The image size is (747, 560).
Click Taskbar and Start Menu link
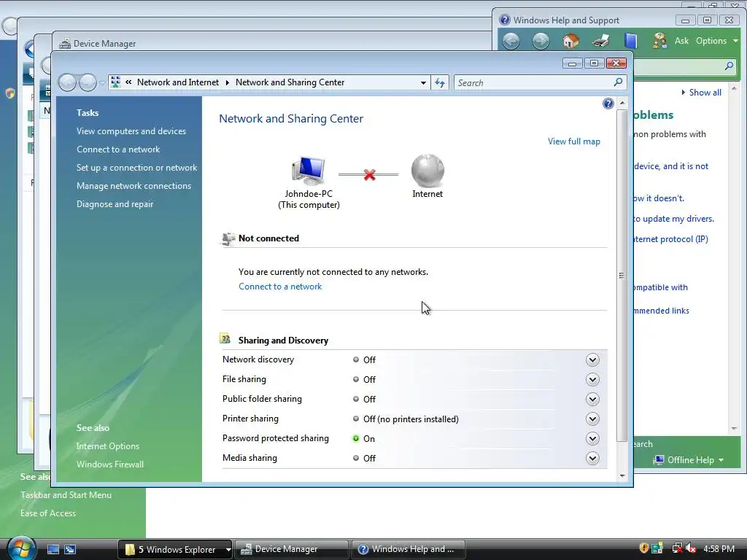pos(66,495)
